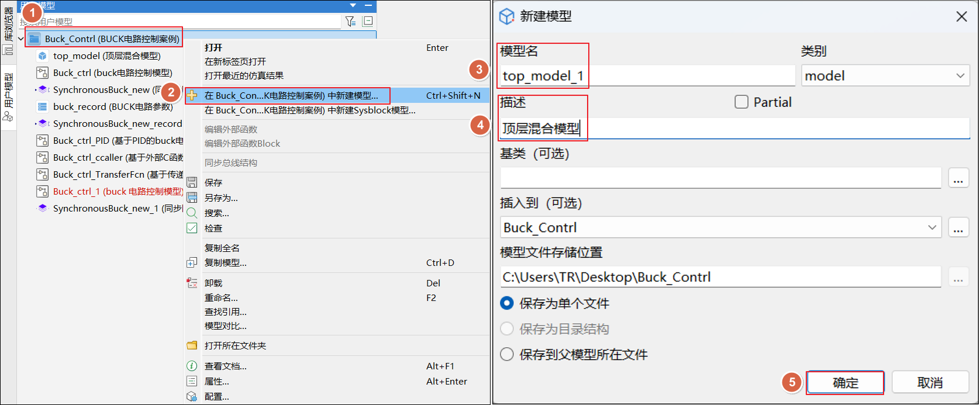
Task: Click the collapse-all icon in the model panel
Action: click(368, 22)
